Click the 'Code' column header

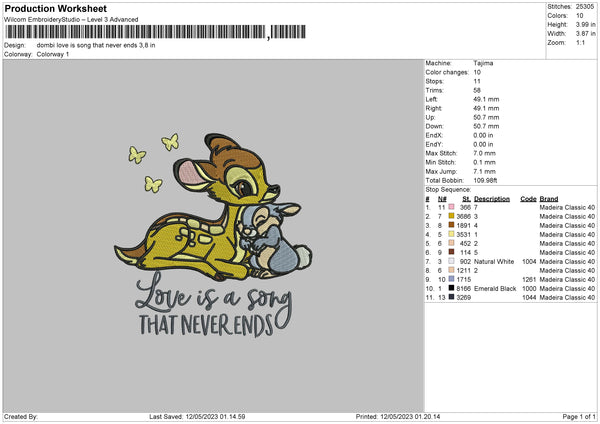528,199
